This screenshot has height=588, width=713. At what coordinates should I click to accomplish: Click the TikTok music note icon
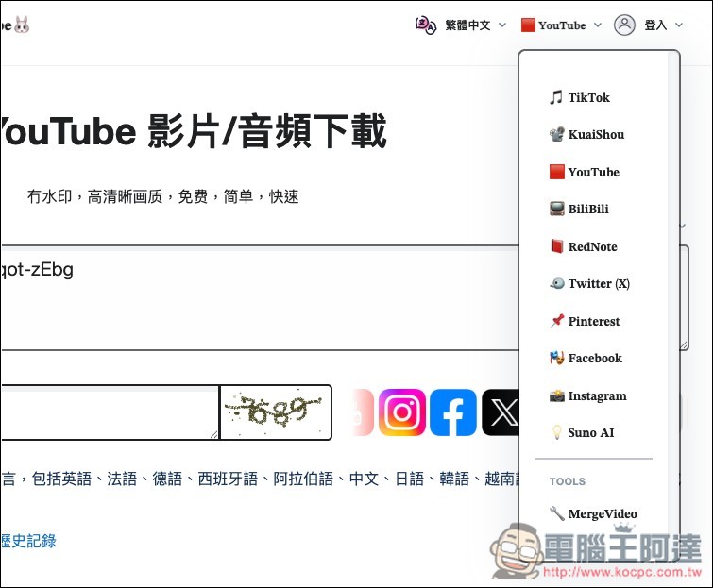(556, 97)
